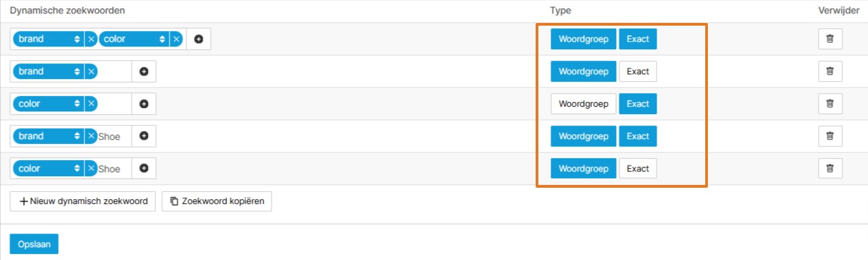Expand brand dropdown in brand Shoe row
The image size is (868, 260).
pos(49,136)
